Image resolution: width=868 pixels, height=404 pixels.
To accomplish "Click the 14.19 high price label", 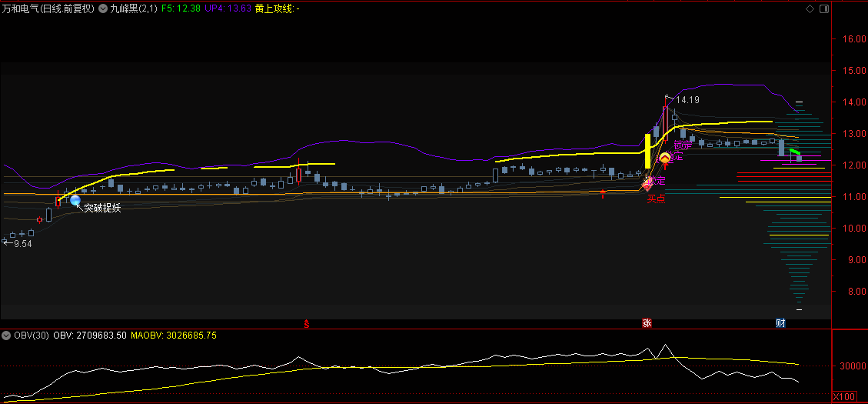I will [687, 99].
